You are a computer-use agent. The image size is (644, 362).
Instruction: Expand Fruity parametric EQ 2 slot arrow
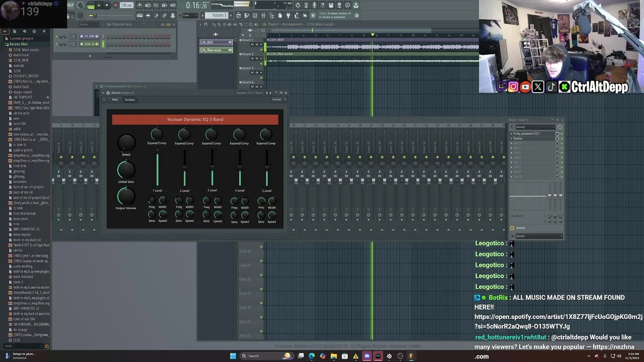[x=511, y=134]
